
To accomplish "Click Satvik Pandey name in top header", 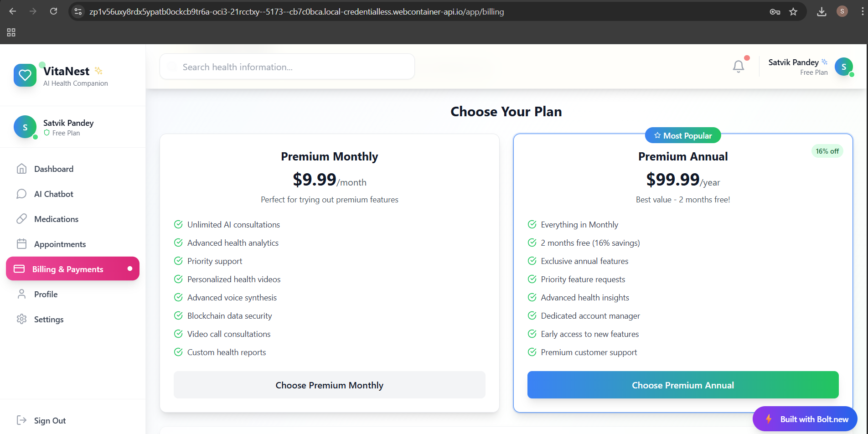I will tap(793, 62).
